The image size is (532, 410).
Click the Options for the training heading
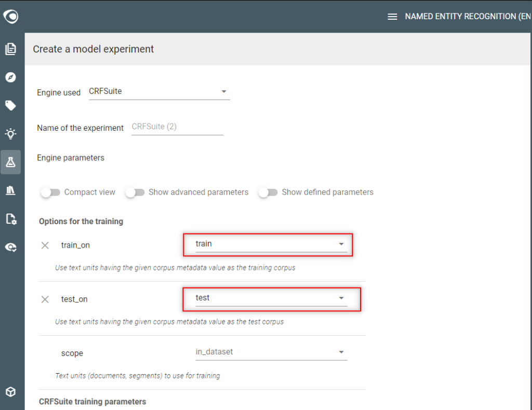(81, 222)
